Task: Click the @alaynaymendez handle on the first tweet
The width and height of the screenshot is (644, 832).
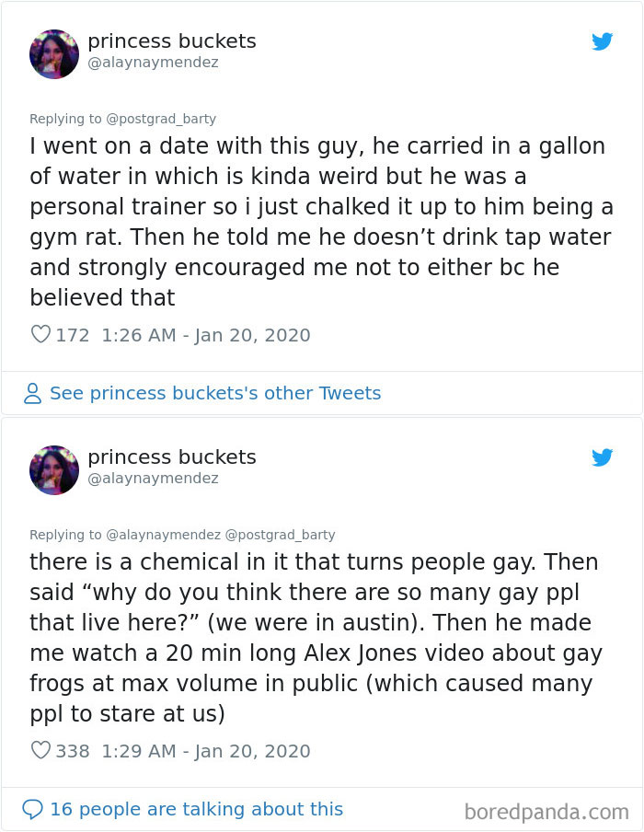Action: click(154, 63)
